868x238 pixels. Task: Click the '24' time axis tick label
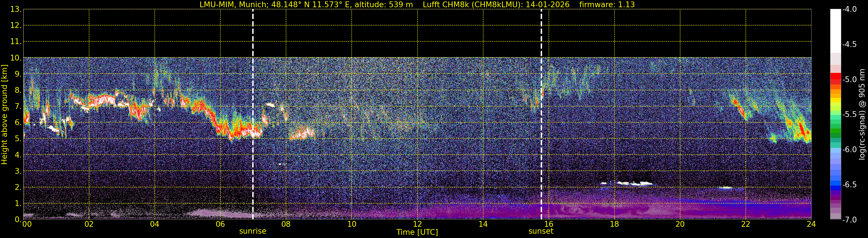811,224
